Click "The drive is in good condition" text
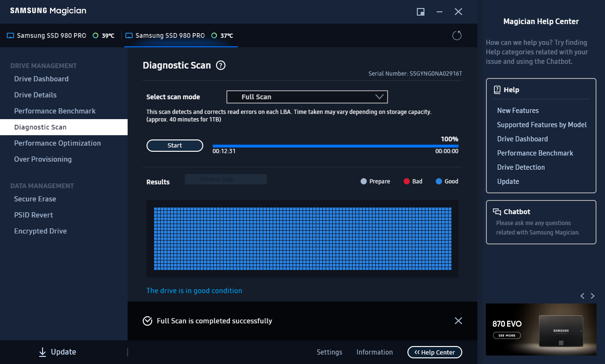The height and width of the screenshot is (364, 605). (194, 291)
